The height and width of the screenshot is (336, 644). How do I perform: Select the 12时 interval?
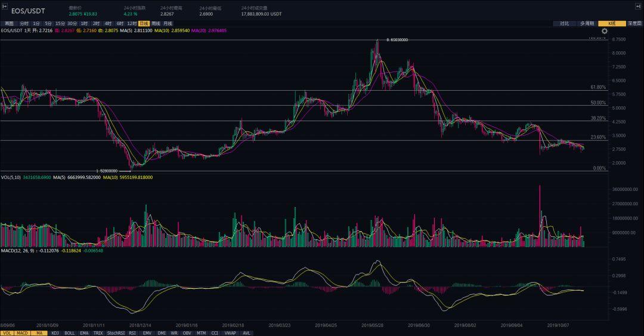[132, 23]
